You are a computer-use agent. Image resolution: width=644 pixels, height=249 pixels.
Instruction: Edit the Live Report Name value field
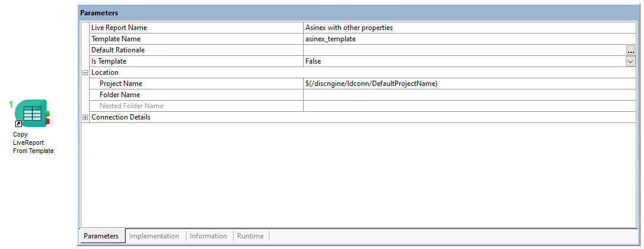(469, 28)
